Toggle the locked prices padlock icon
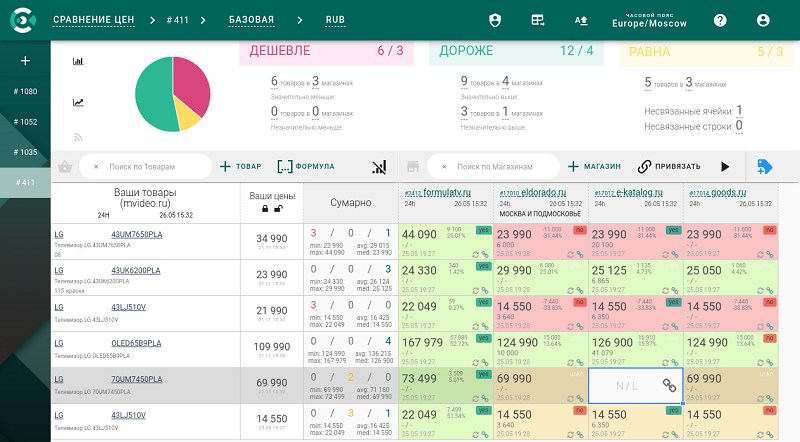Screen dimensions: 800x442 tap(265, 209)
